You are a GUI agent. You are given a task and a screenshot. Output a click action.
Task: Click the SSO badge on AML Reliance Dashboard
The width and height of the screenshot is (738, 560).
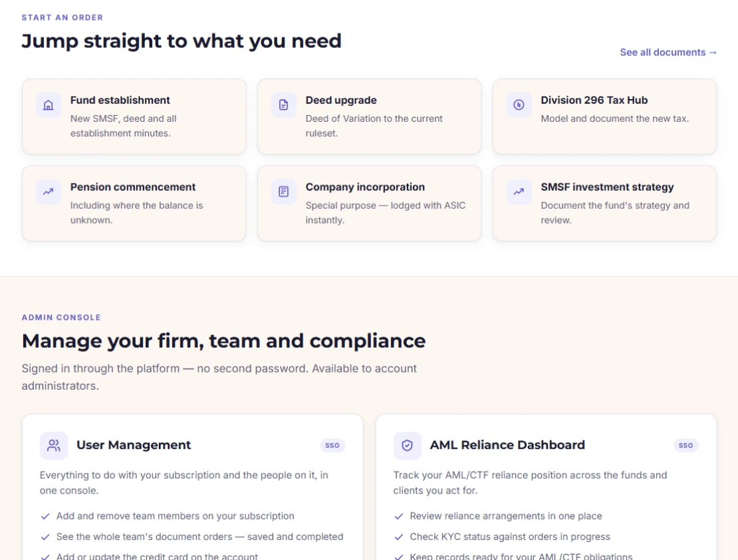pyautogui.click(x=685, y=446)
